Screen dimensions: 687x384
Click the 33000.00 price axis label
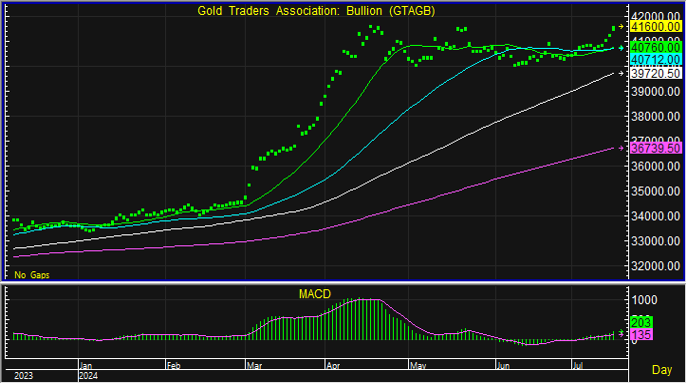[x=655, y=241]
